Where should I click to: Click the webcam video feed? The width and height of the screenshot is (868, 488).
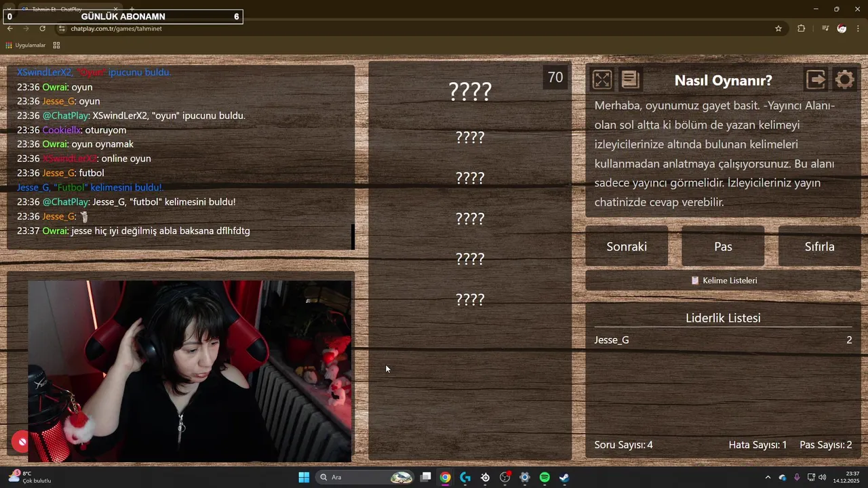pos(190,371)
